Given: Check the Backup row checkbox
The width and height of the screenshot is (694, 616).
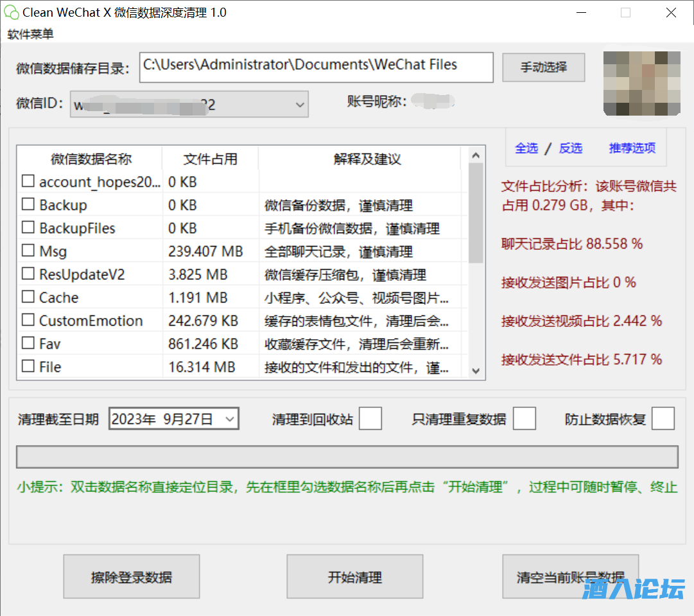Looking at the screenshot, I should [x=28, y=204].
